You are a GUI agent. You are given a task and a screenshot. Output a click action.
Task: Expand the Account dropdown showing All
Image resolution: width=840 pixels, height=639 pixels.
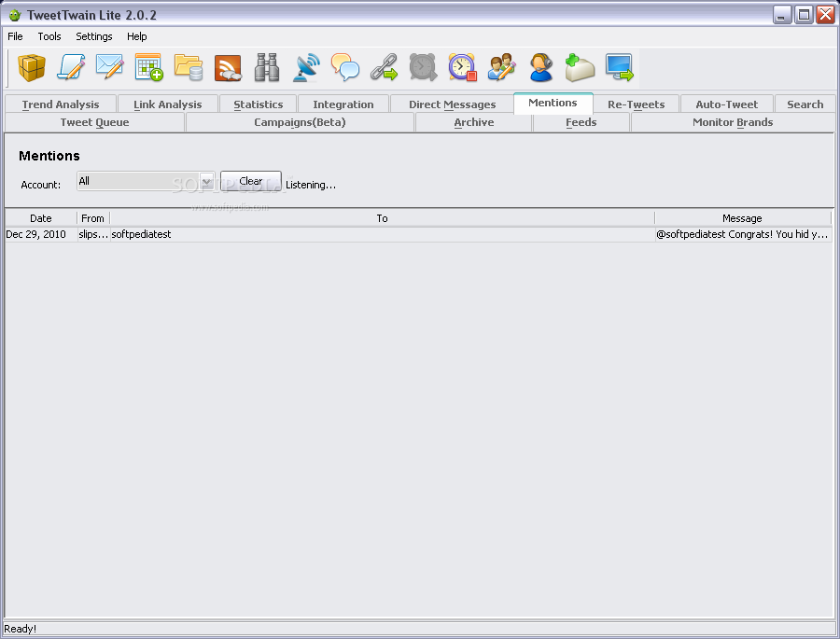(146, 181)
